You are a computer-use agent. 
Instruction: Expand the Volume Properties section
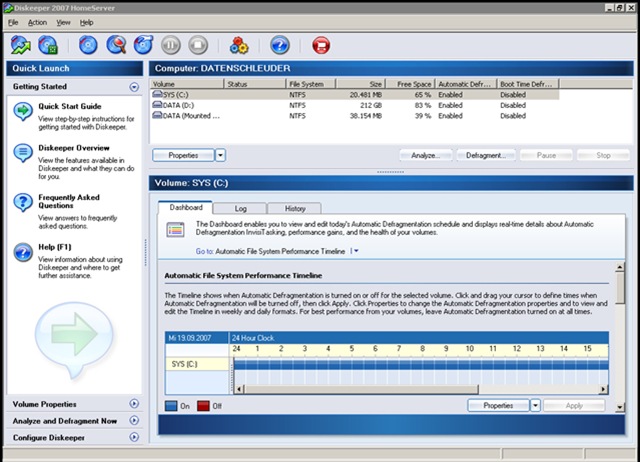134,404
